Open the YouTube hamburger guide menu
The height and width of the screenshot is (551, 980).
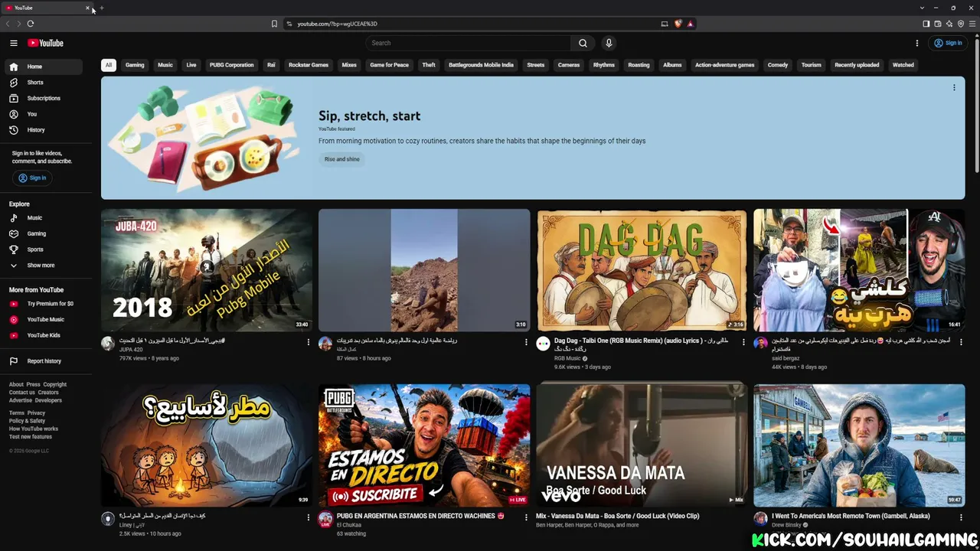coord(13,43)
